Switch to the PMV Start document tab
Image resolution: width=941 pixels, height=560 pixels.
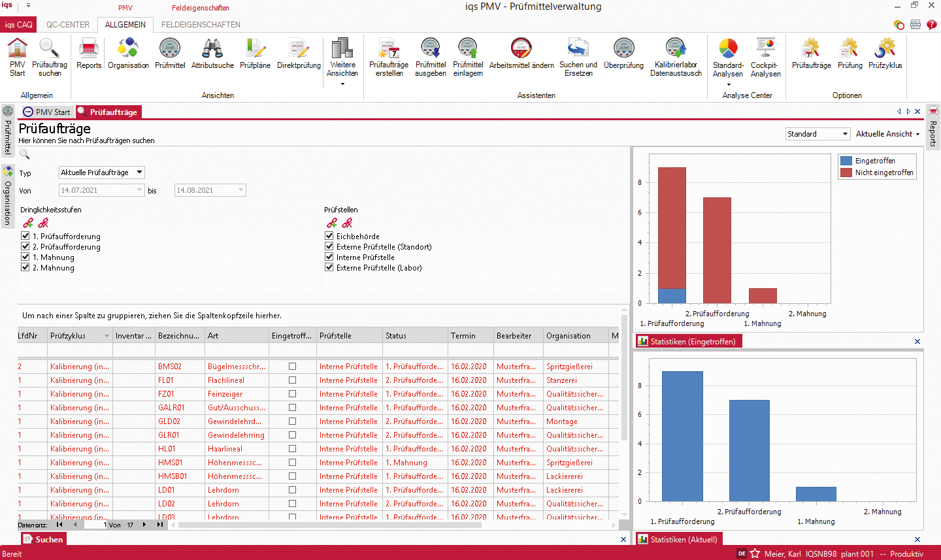(x=47, y=112)
